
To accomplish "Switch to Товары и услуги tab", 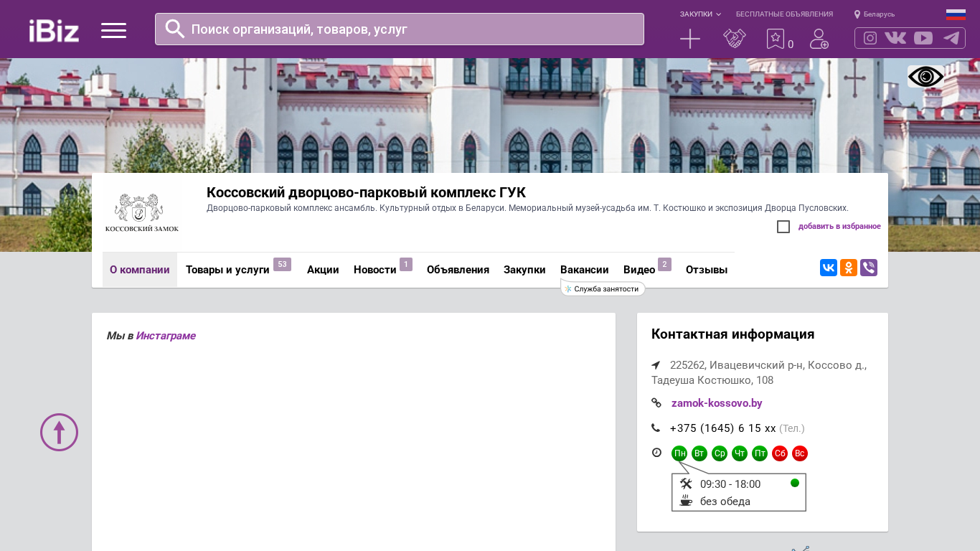I will point(227,270).
